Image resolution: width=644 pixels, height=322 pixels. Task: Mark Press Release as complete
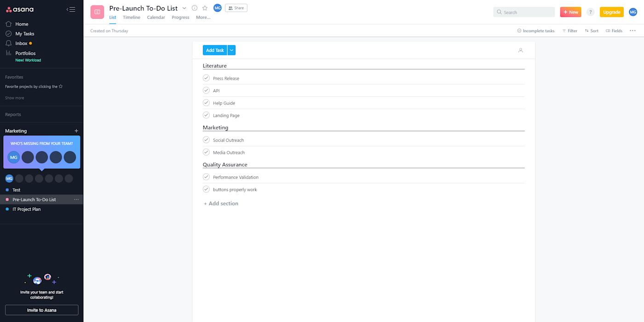point(206,78)
